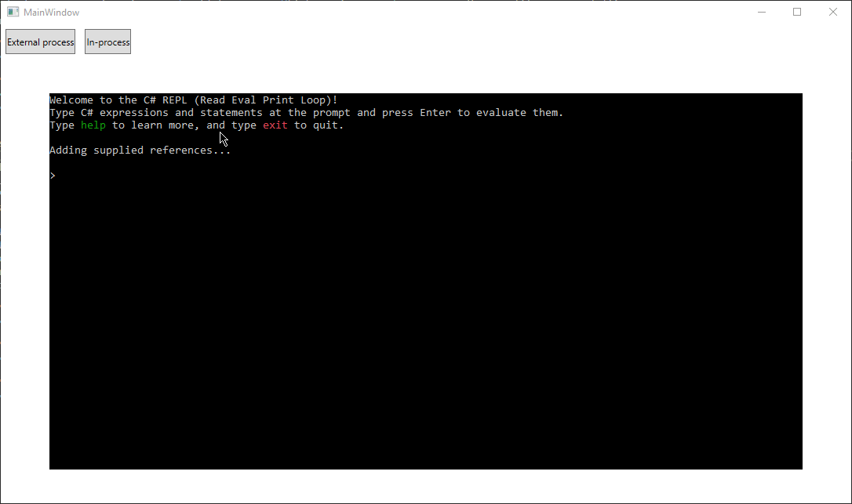
Task: Click the '(Read Eval Print Loop)!' text
Action: click(266, 100)
